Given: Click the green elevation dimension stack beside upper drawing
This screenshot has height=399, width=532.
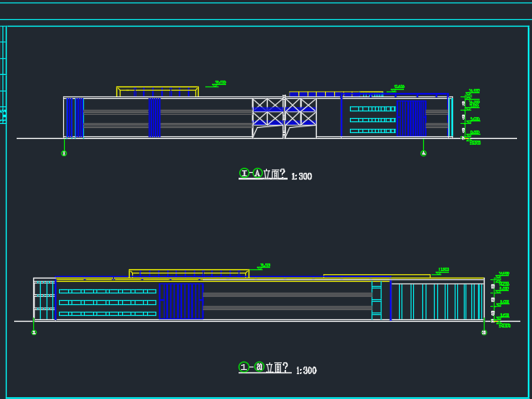Looking at the screenshot, I should [472, 116].
